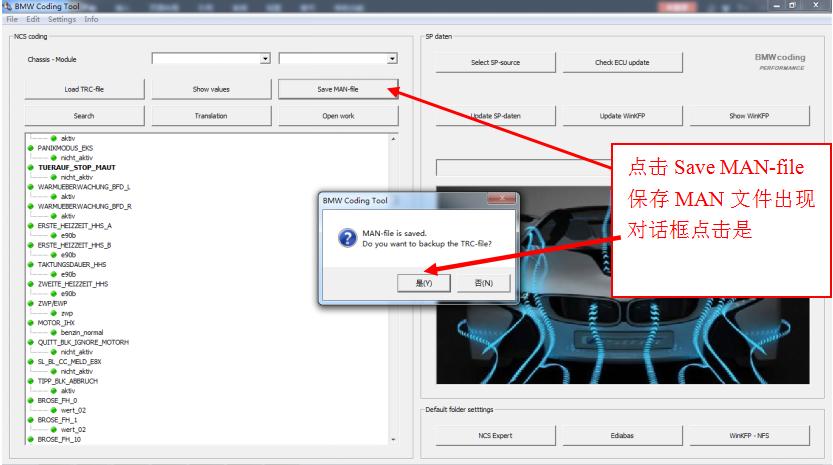This screenshot has height=465, width=833.
Task: Select PANIKMODUS_EKS tree item
Action: point(65,148)
